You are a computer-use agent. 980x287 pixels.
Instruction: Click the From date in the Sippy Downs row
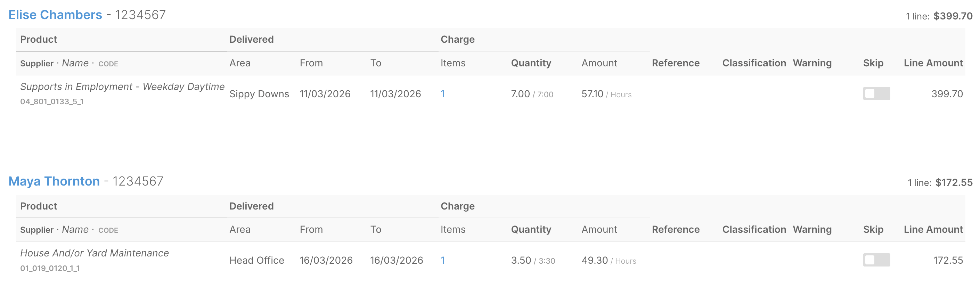click(325, 94)
